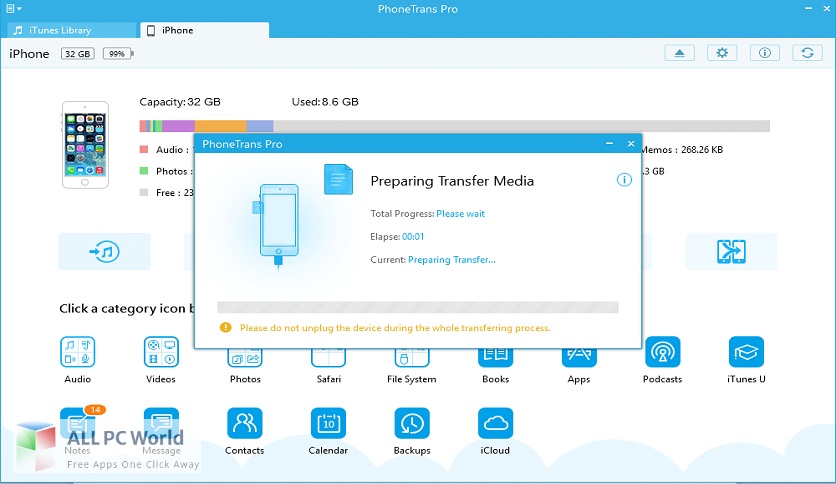The height and width of the screenshot is (484, 836).
Task: Click the orange warning icon in dialog
Action: [226, 327]
